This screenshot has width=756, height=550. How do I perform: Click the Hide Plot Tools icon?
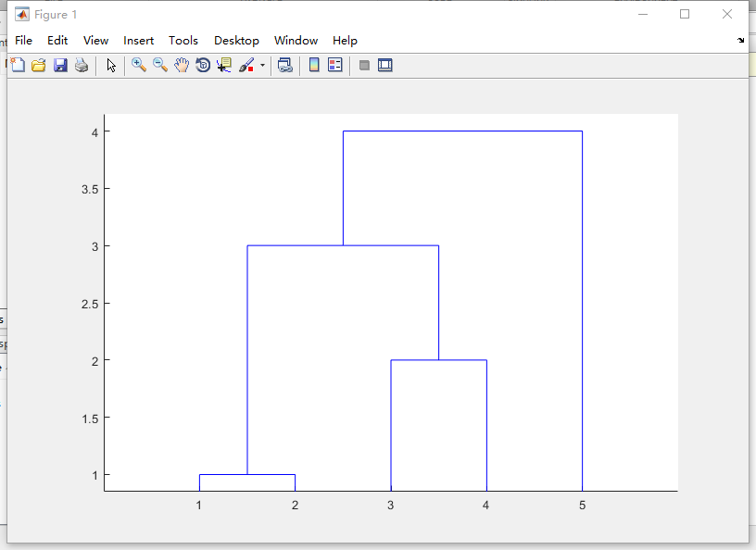point(364,65)
